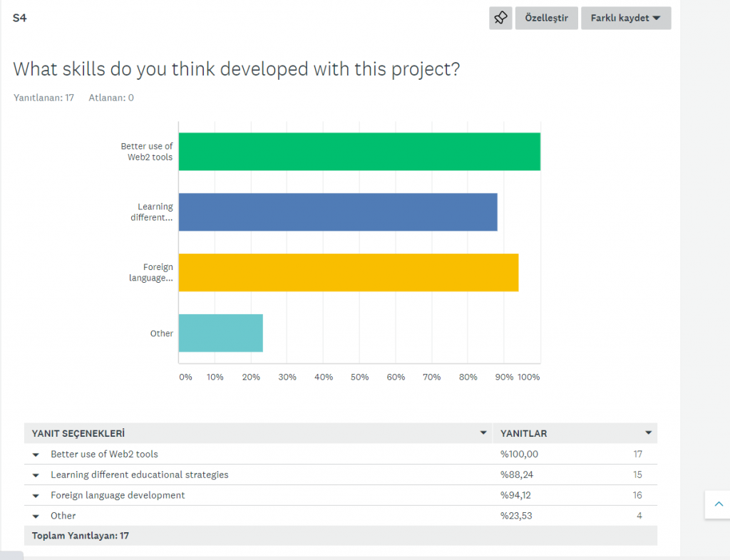Click the blue Learning different bar
730x560 pixels.
point(337,212)
